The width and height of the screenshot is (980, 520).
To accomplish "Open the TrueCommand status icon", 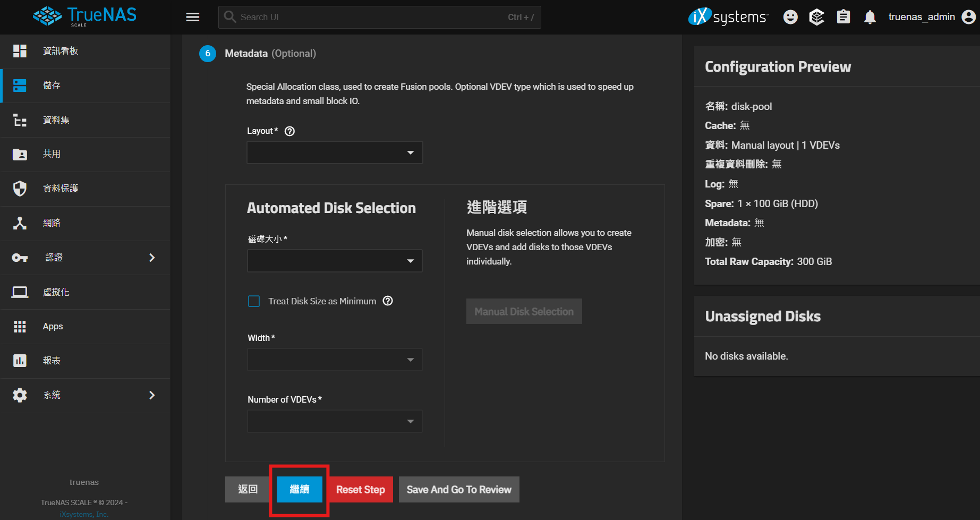I will pos(816,17).
